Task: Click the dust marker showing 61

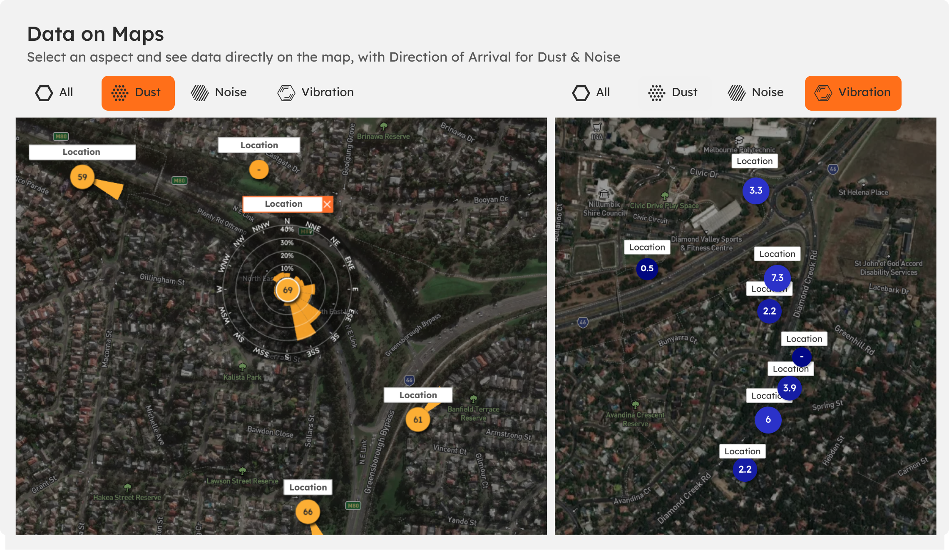Action: coord(417,419)
